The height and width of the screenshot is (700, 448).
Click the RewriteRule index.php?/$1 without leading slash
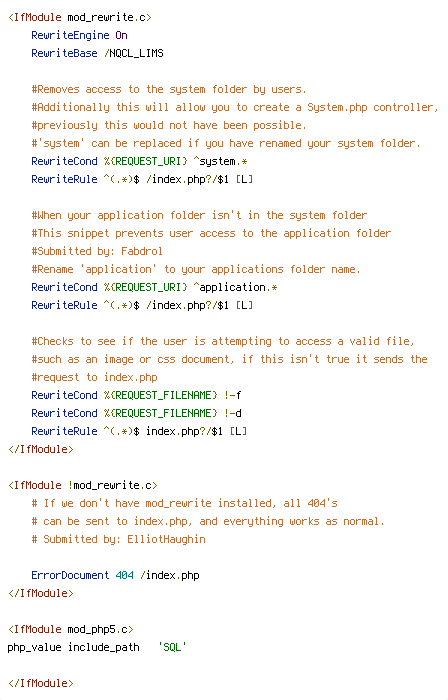(x=139, y=431)
